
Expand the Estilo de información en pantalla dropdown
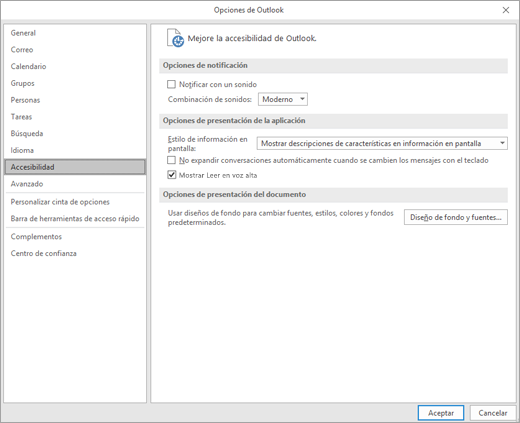point(382,143)
